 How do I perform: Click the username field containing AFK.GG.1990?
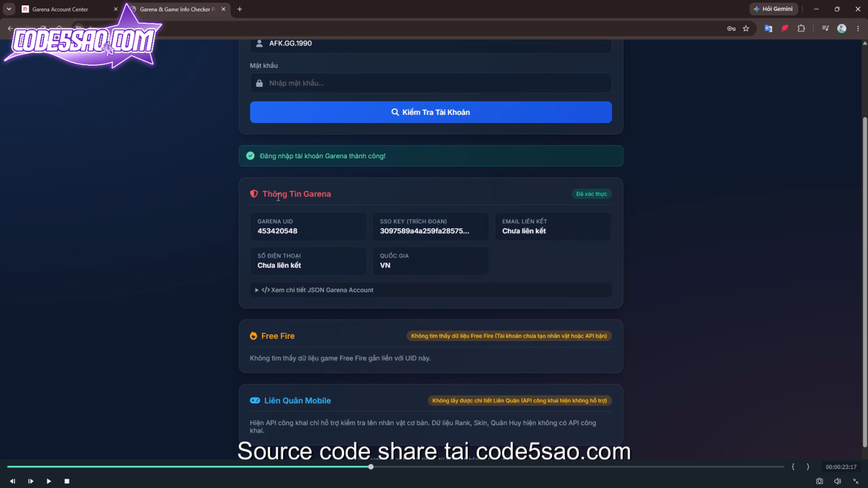(x=431, y=44)
